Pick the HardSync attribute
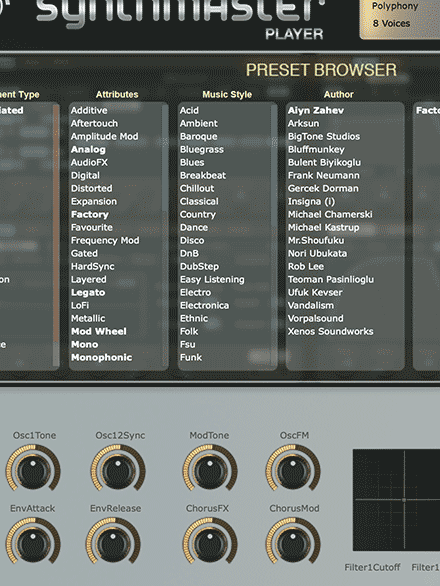Viewport: 440px width, 586px height. click(x=93, y=266)
